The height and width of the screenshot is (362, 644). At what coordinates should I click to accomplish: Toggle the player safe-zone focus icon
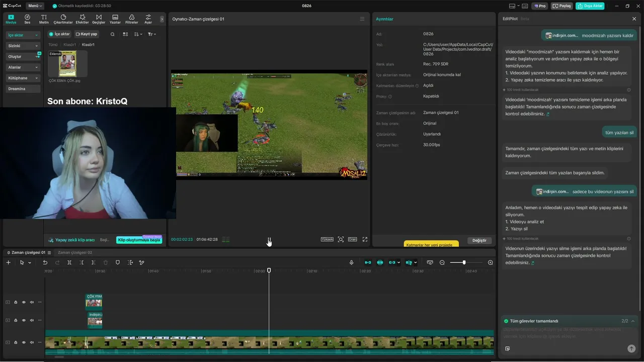point(341,239)
